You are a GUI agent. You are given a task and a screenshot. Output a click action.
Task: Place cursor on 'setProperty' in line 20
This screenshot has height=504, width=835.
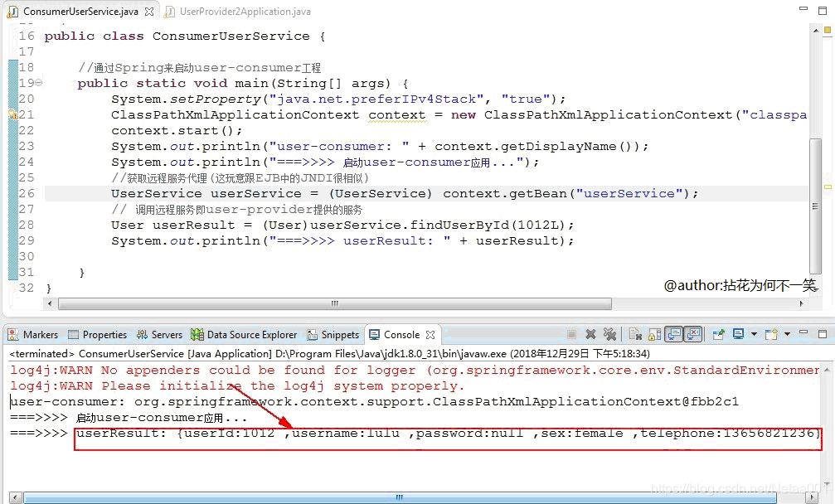[215, 99]
